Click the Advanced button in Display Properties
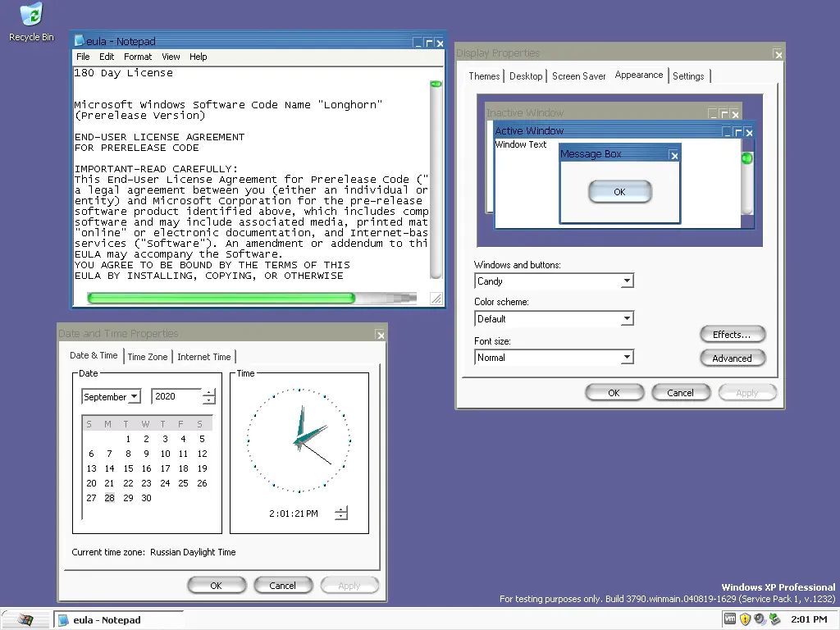 [x=732, y=358]
